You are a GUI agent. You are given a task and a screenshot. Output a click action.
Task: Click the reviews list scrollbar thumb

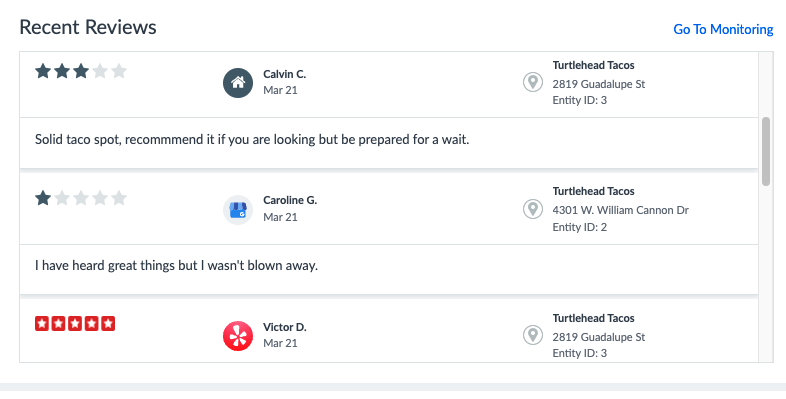(765, 152)
